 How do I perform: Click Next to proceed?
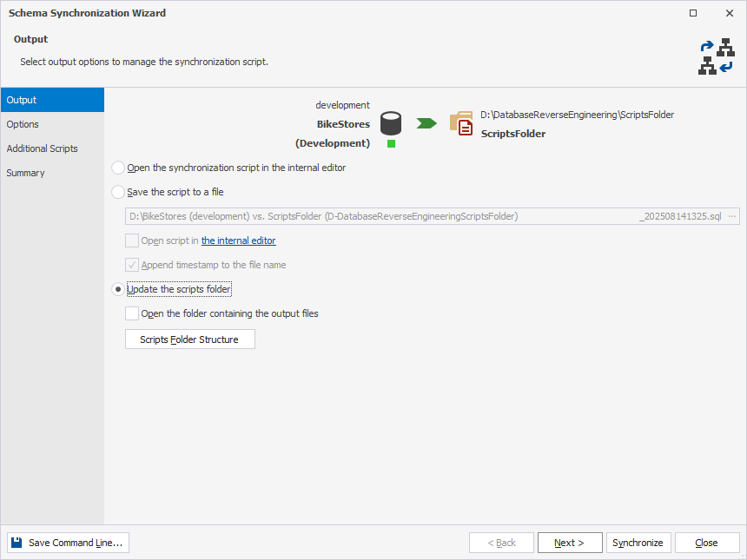coord(570,542)
